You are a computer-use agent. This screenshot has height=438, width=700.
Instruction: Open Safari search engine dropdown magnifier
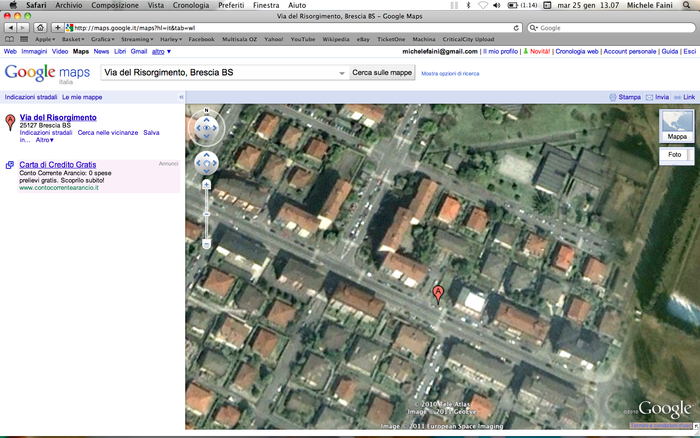(533, 28)
